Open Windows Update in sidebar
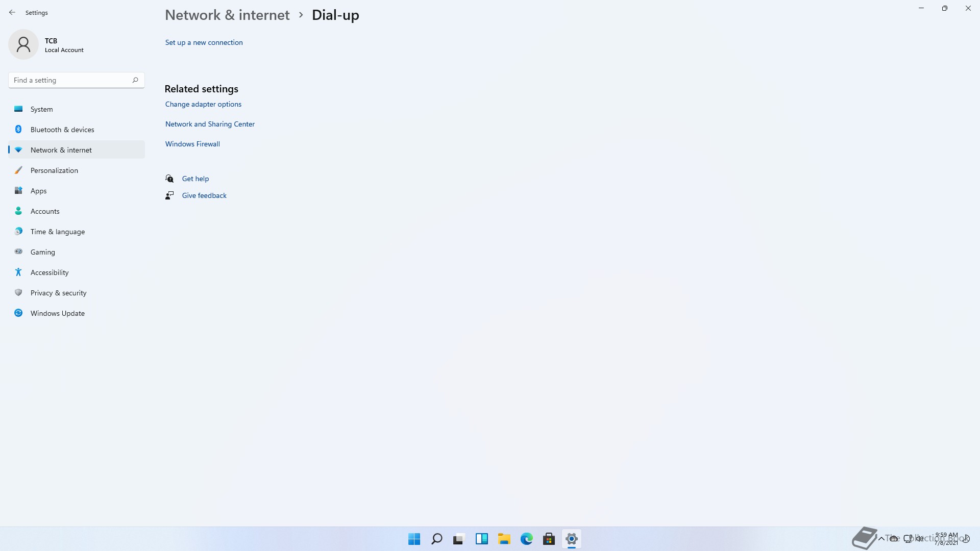The width and height of the screenshot is (980, 551). point(77,313)
